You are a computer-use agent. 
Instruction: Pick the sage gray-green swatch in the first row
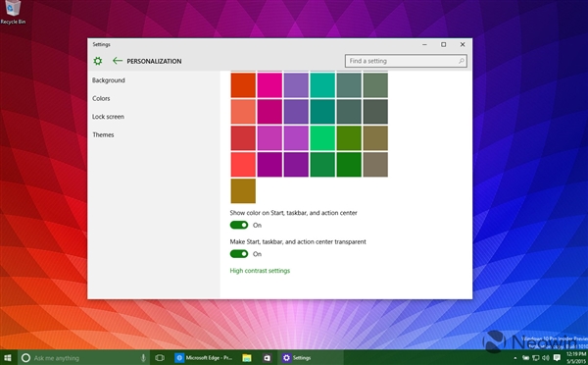tap(375, 84)
